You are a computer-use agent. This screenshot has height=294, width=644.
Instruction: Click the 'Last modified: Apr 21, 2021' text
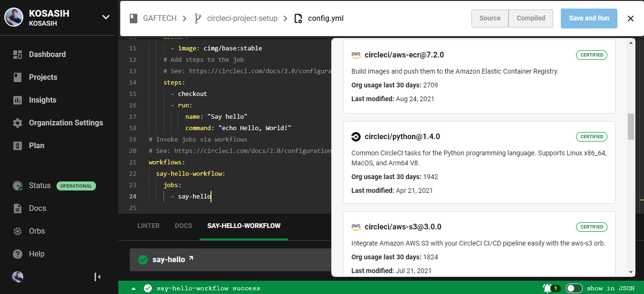[x=392, y=190]
